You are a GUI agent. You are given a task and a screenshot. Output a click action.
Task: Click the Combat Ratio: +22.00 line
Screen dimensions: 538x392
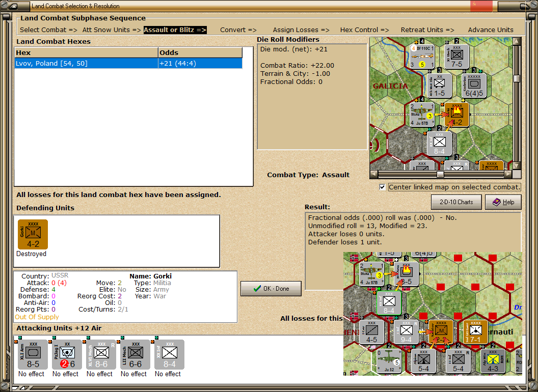click(297, 66)
